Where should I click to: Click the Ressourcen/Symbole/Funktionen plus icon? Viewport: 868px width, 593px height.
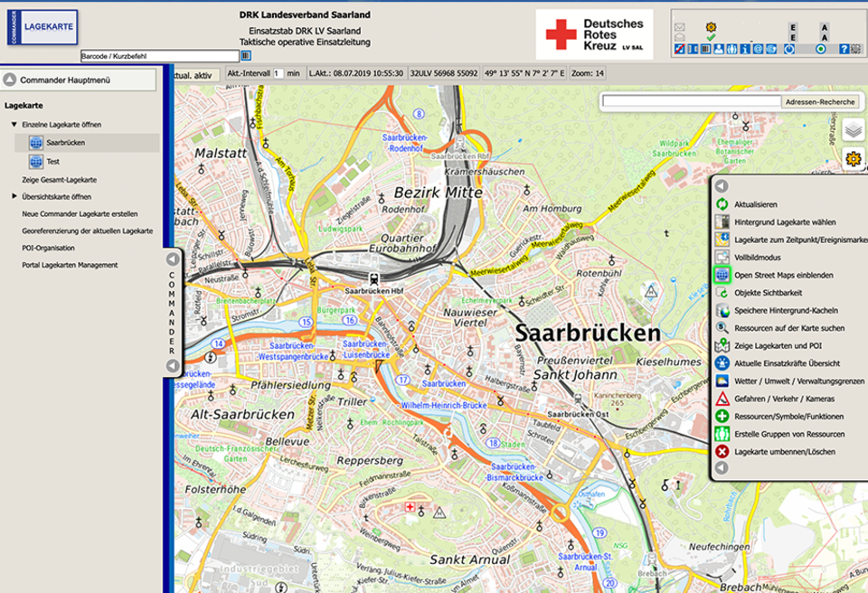(x=722, y=417)
